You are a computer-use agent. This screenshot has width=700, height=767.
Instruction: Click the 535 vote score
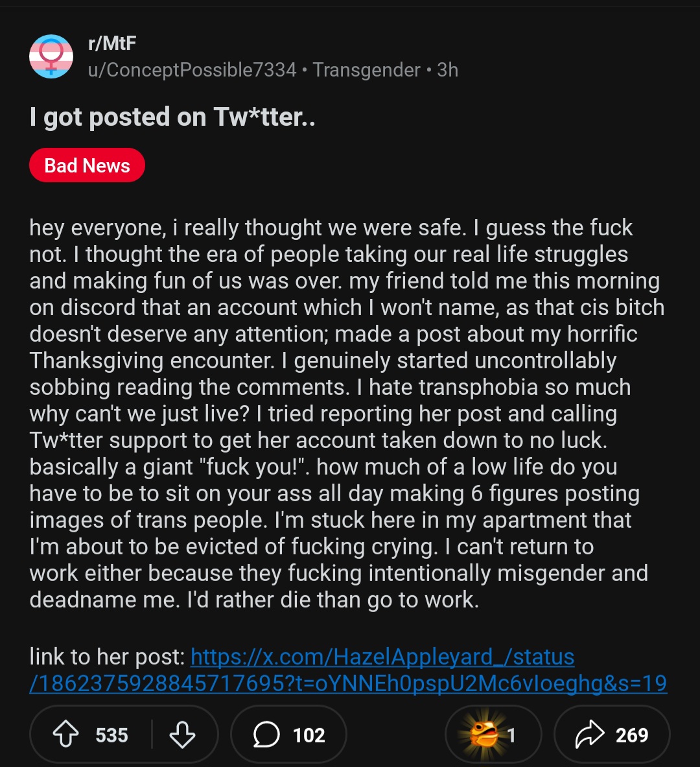111,735
